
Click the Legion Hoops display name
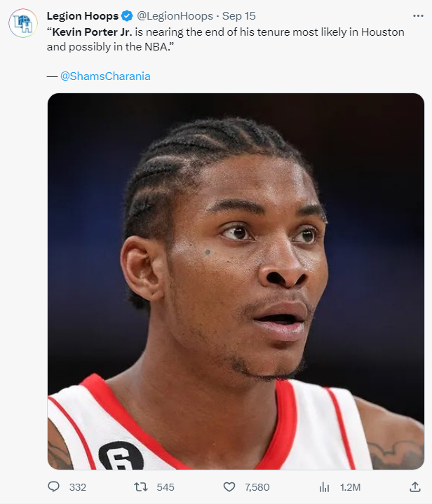[83, 15]
